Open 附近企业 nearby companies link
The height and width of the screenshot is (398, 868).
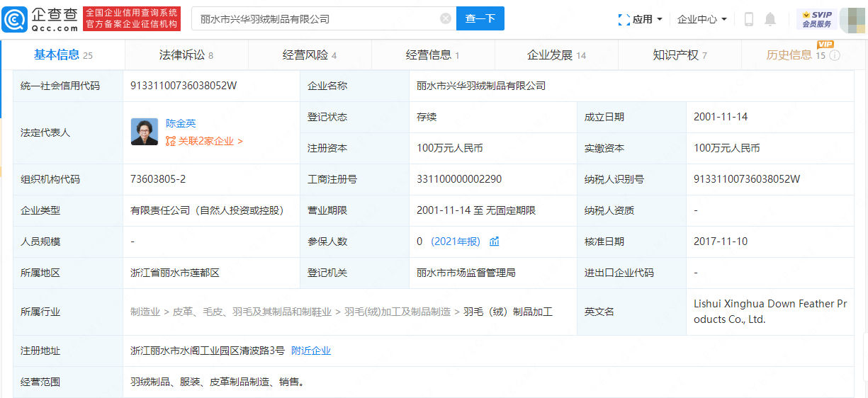pyautogui.click(x=311, y=351)
